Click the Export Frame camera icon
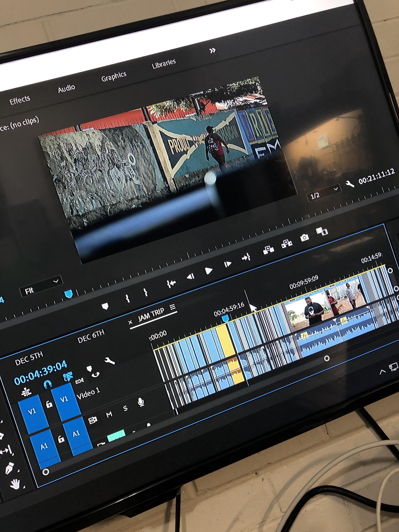The width and height of the screenshot is (399, 532). (304, 238)
